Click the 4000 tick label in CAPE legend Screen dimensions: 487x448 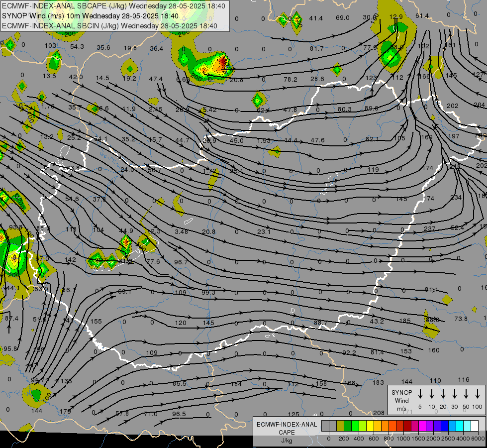click(x=463, y=439)
